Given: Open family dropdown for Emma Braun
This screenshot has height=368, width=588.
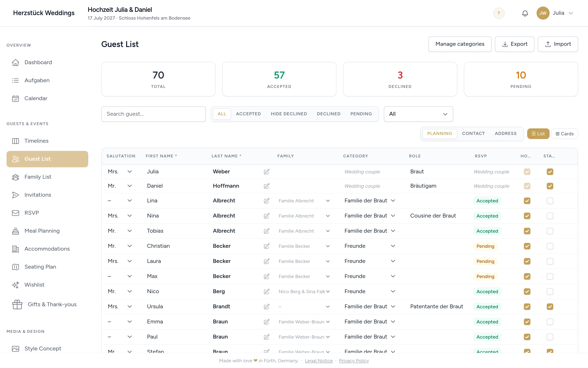Looking at the screenshot, I should click(328, 322).
